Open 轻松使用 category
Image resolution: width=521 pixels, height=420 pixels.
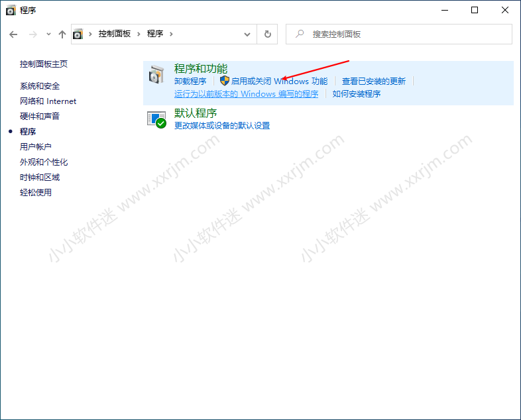tap(36, 193)
